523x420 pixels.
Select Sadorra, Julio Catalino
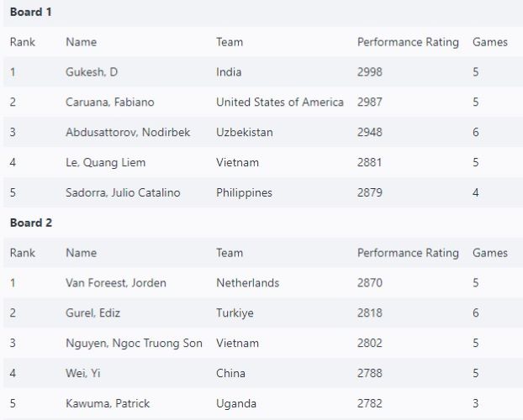click(x=123, y=193)
